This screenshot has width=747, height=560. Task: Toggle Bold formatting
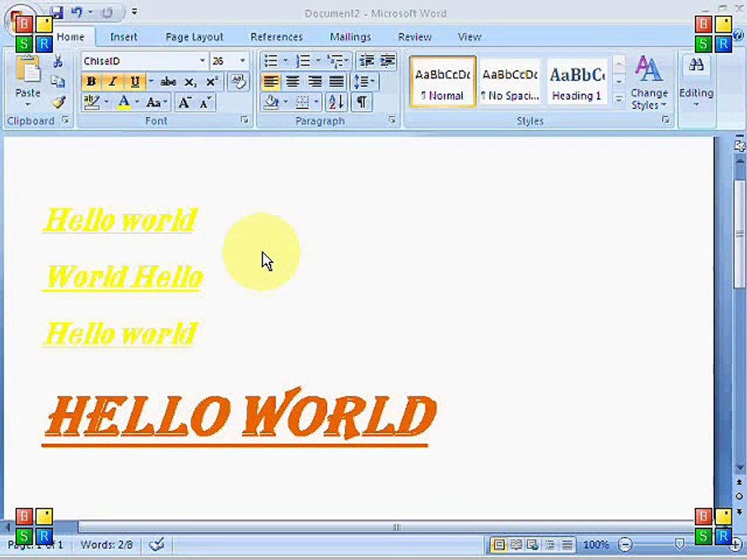click(x=91, y=82)
